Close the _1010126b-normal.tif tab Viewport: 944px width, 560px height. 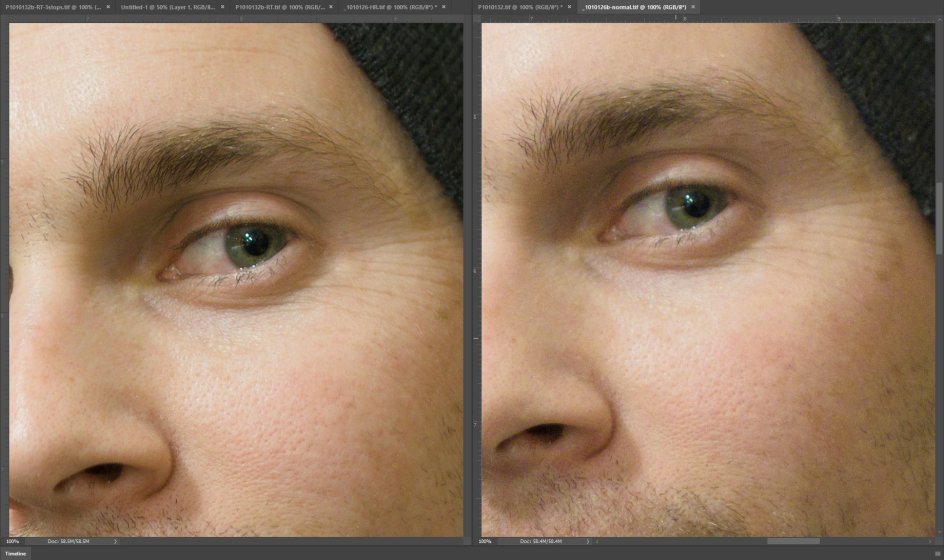point(693,7)
